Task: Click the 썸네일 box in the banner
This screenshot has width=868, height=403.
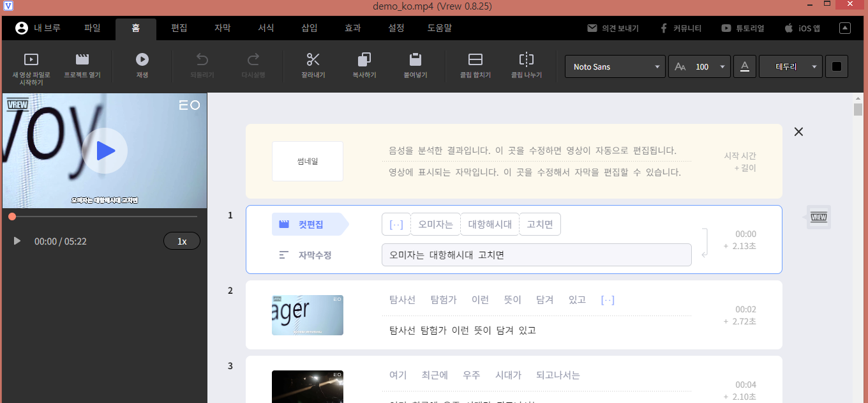Action: point(308,161)
